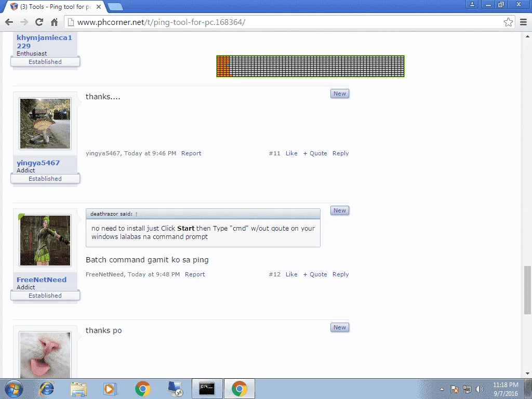The width and height of the screenshot is (532, 399).
Task: Open the Chrome user profile button
Action: click(x=472, y=4)
